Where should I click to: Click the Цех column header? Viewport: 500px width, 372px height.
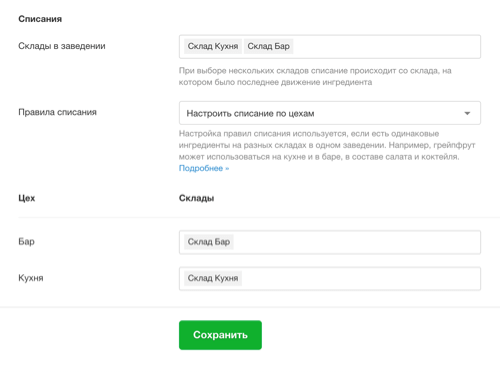pyautogui.click(x=27, y=198)
